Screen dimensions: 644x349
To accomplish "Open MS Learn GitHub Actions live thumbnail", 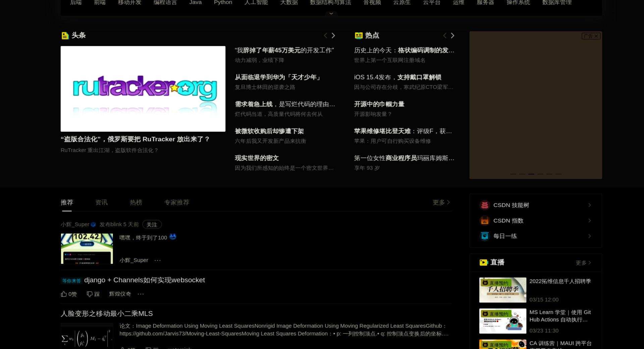I will [503, 321].
